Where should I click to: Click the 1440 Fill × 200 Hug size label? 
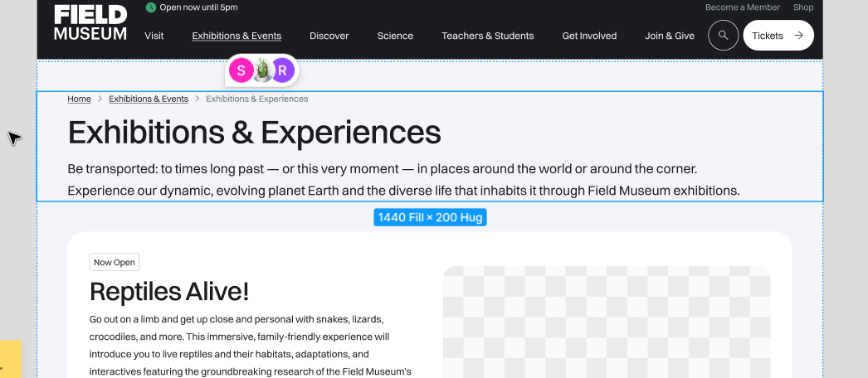point(430,217)
